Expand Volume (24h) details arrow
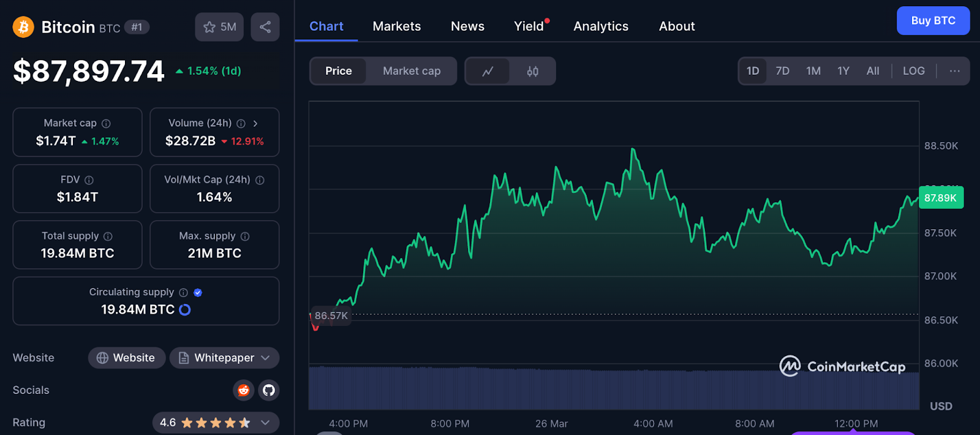Viewport: 980px width, 435px height. [255, 123]
